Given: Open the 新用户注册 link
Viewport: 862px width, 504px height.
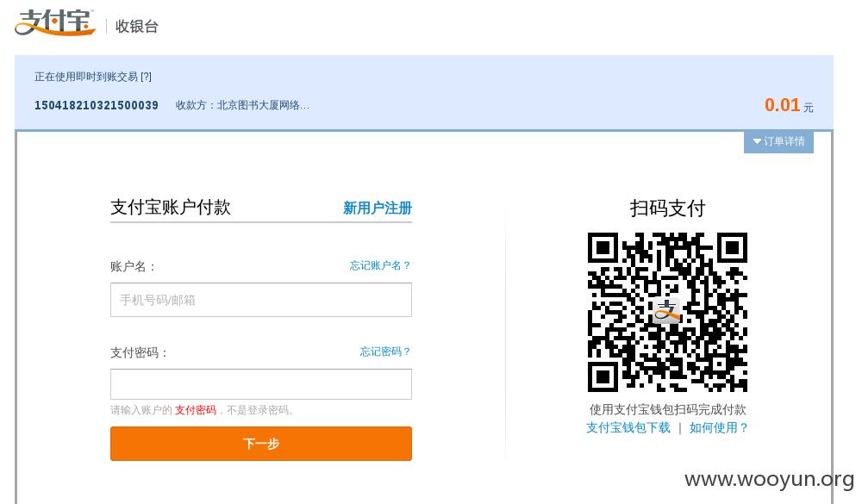Looking at the screenshot, I should point(378,208).
